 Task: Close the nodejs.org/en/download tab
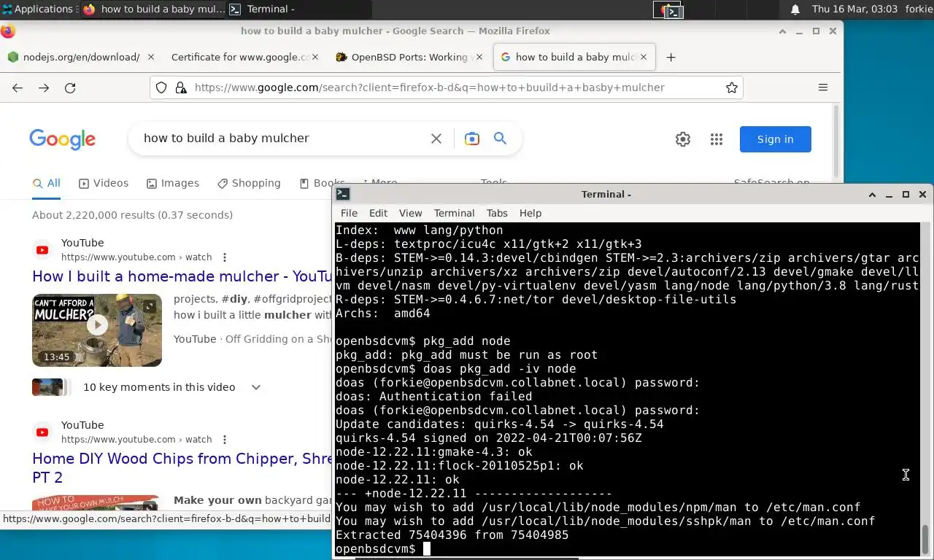pos(151,57)
